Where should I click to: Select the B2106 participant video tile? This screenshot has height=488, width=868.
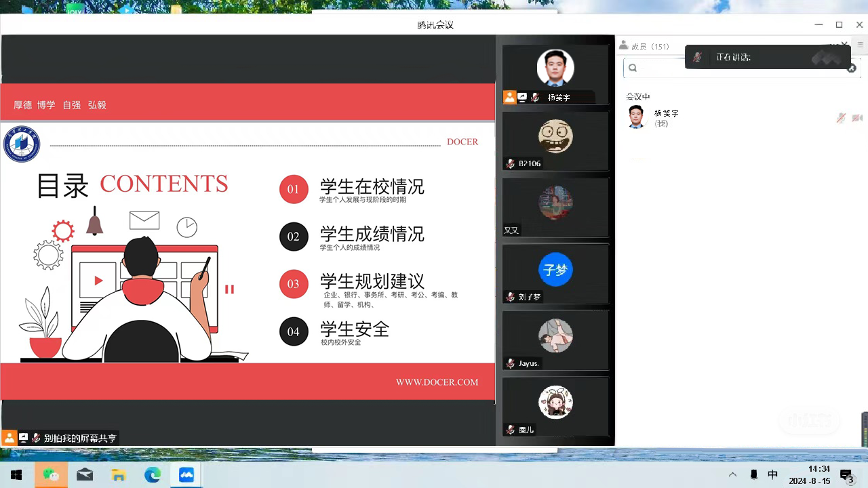coord(555,140)
